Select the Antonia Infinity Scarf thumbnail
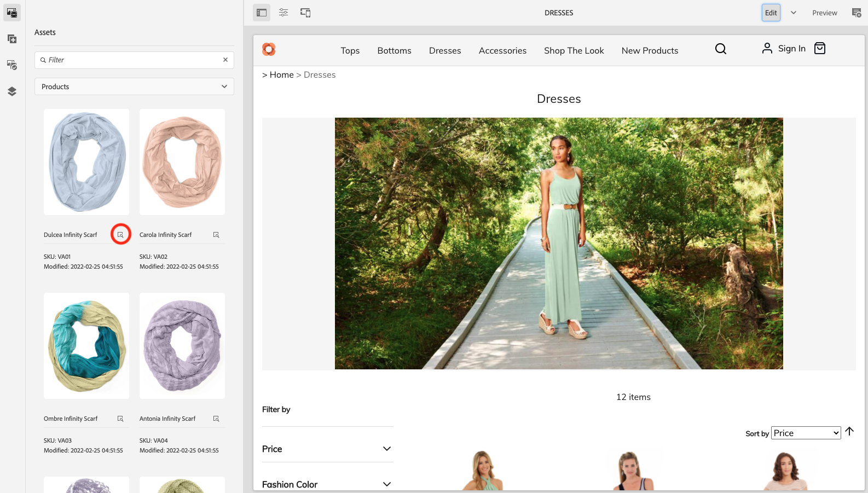Screen dimensions: 868x493 click(x=182, y=346)
